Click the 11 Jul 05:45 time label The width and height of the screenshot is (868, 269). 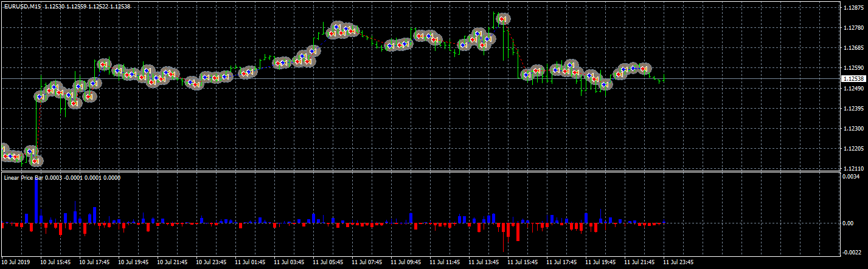(x=328, y=262)
